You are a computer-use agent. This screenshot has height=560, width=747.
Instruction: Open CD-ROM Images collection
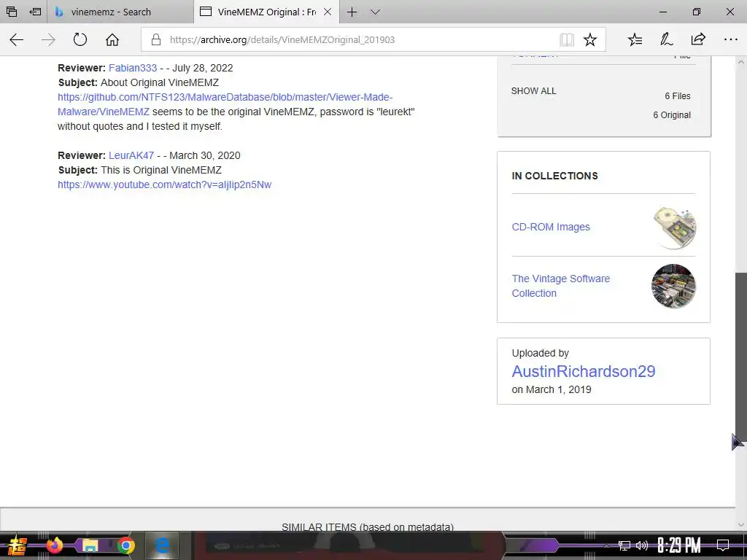click(551, 227)
